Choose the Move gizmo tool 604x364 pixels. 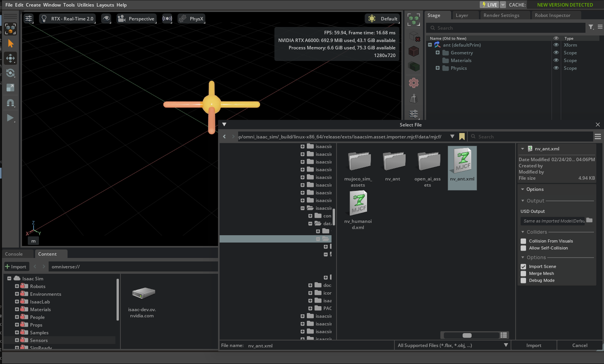click(10, 58)
